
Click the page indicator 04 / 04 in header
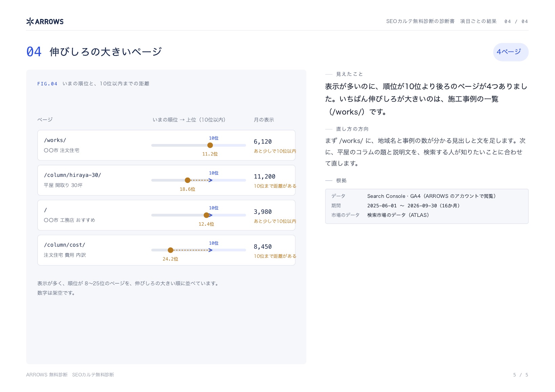(516, 21)
